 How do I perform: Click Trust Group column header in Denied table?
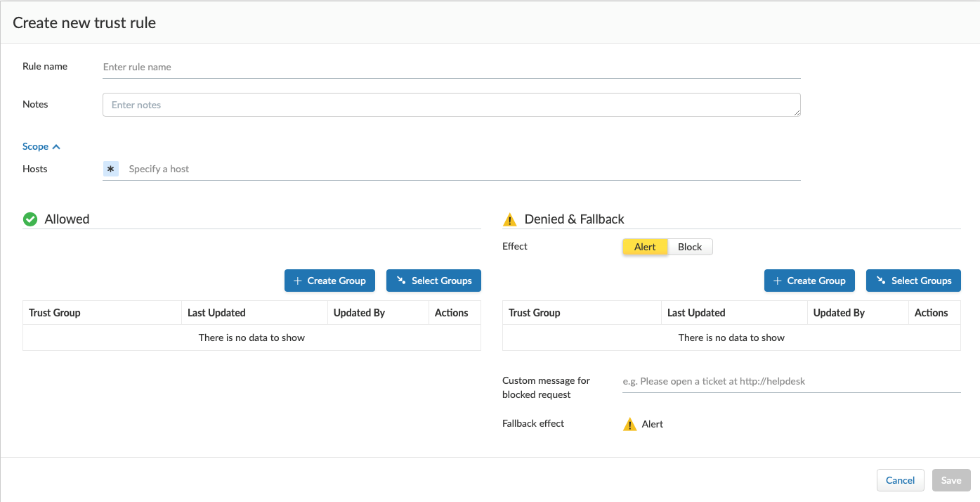point(535,313)
